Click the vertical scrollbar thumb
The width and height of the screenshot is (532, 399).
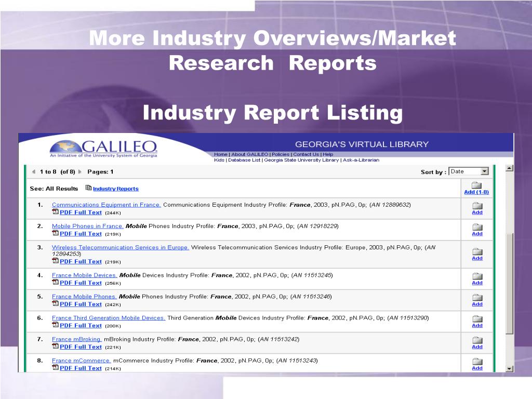click(x=509, y=284)
